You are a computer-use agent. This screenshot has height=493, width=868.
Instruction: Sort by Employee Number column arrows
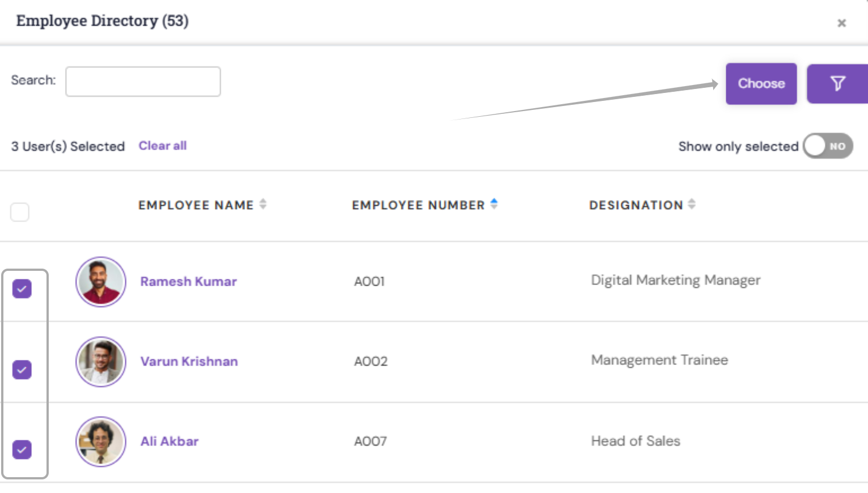click(494, 204)
